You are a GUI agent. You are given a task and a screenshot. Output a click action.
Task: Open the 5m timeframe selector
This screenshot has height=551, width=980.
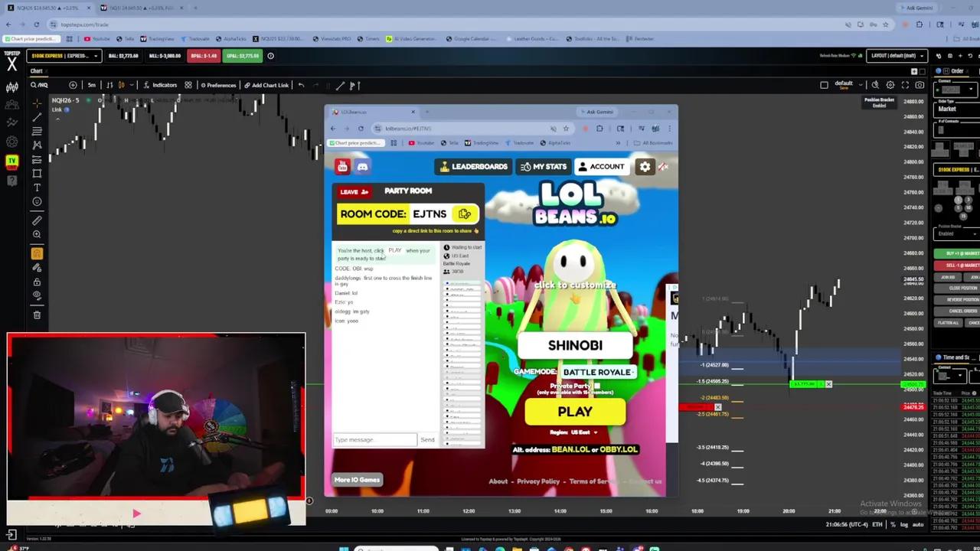pyautogui.click(x=92, y=85)
